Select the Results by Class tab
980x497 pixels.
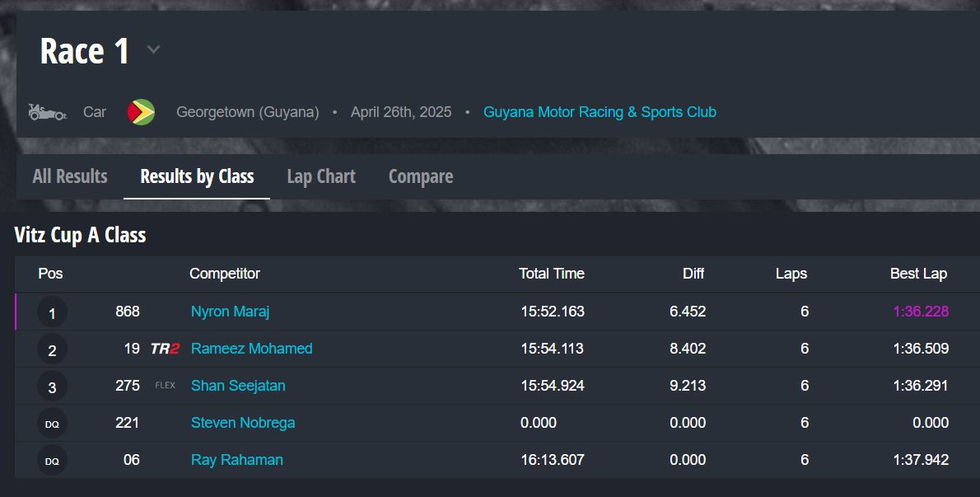tap(197, 176)
